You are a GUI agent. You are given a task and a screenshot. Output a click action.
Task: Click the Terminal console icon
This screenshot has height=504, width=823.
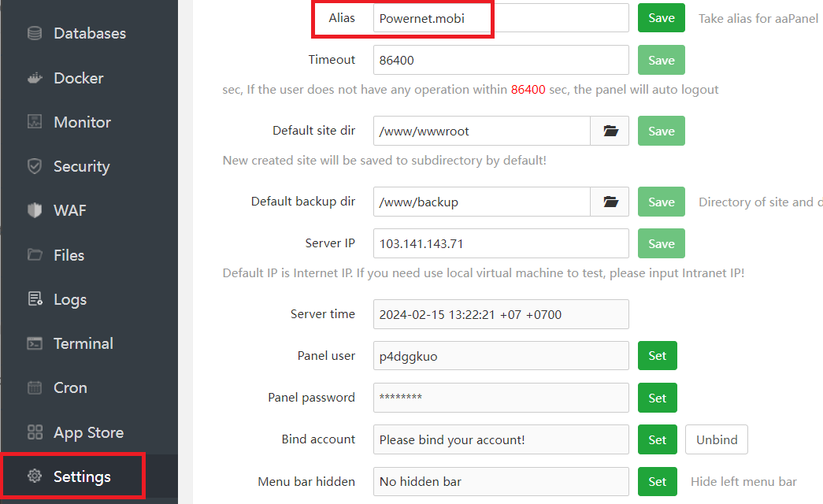(35, 343)
